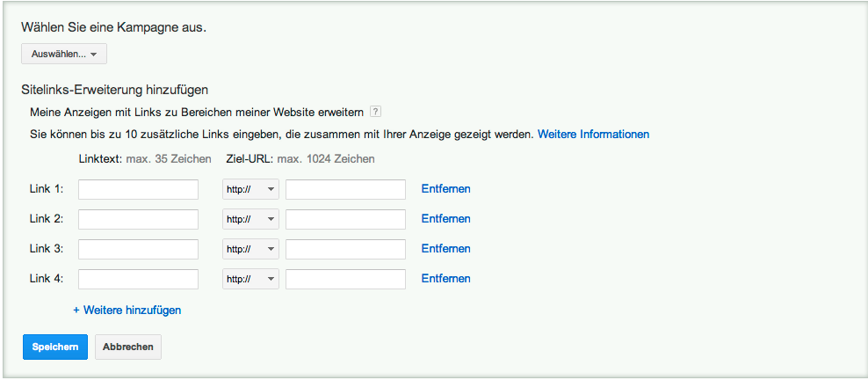Click the Link 1 link text field
The image size is (868, 380).
coord(138,189)
